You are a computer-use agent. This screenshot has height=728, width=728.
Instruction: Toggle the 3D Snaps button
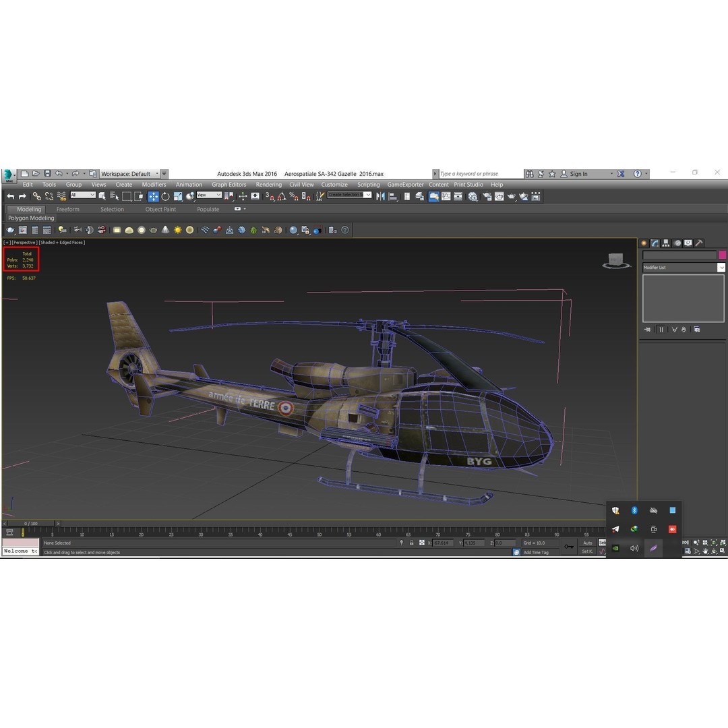269,197
